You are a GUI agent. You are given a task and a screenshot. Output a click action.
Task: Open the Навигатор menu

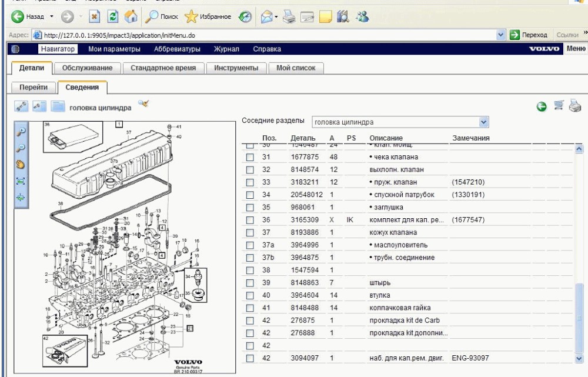[x=58, y=49]
